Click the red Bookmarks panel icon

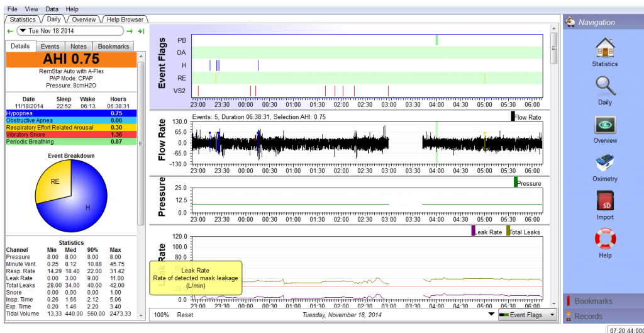[x=569, y=301]
